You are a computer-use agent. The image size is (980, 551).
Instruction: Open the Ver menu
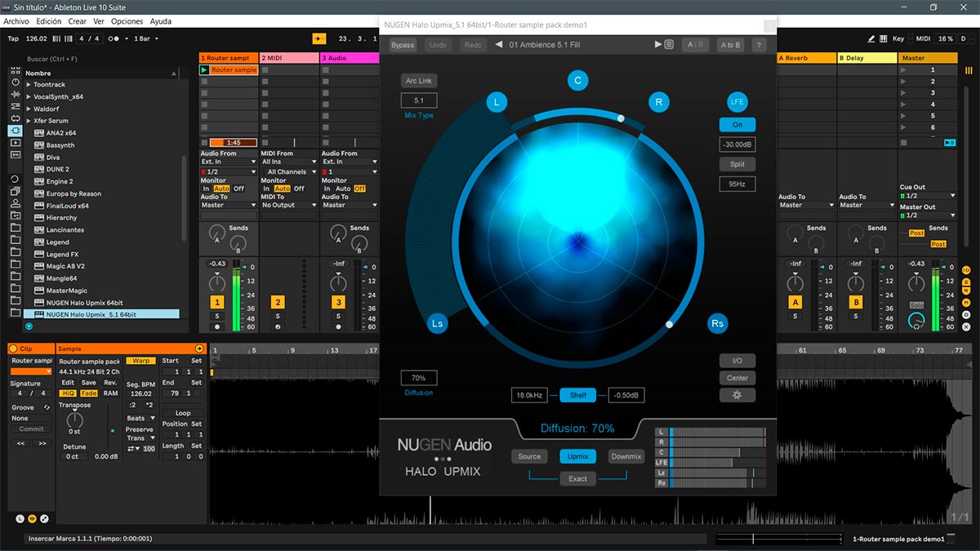tap(99, 21)
